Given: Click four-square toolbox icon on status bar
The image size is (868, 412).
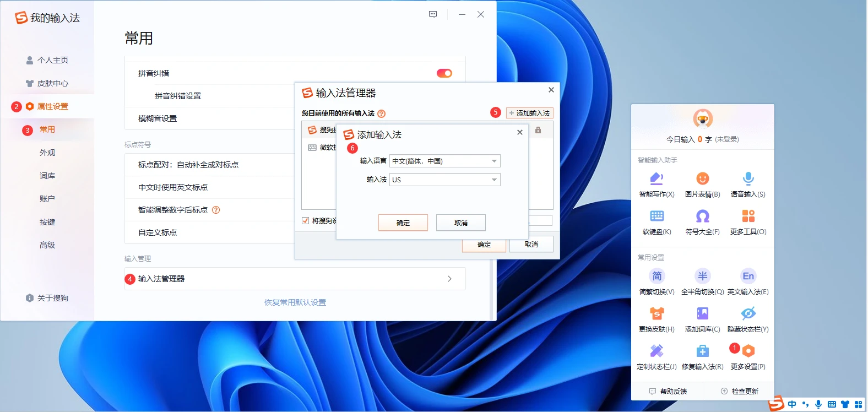Looking at the screenshot, I should tap(858, 404).
